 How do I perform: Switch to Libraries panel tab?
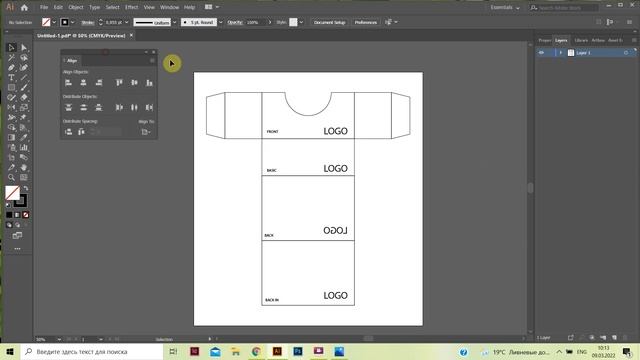click(x=581, y=40)
